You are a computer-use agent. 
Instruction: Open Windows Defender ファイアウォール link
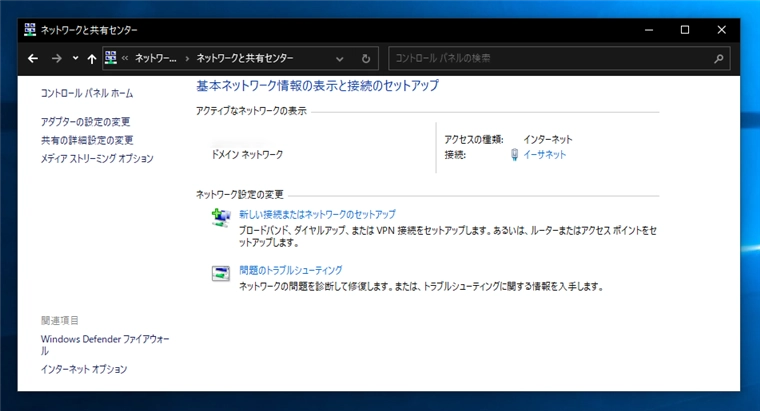point(105,345)
